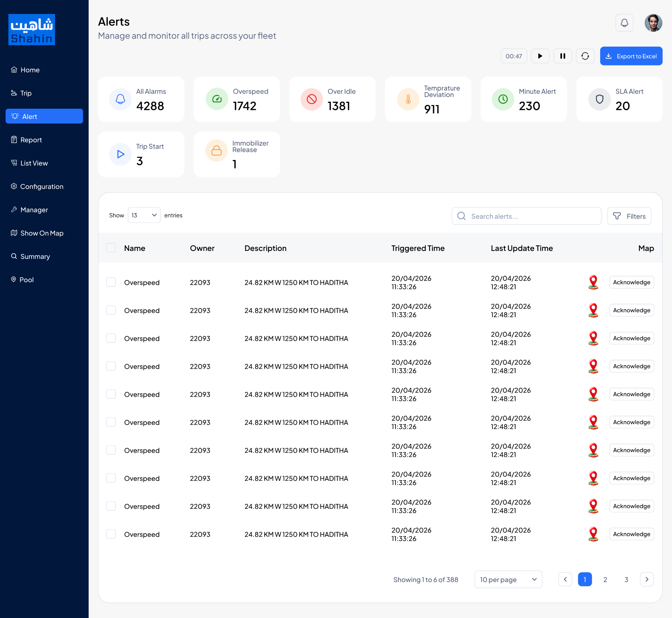
Task: Select Alert in the sidebar
Action: tap(44, 116)
